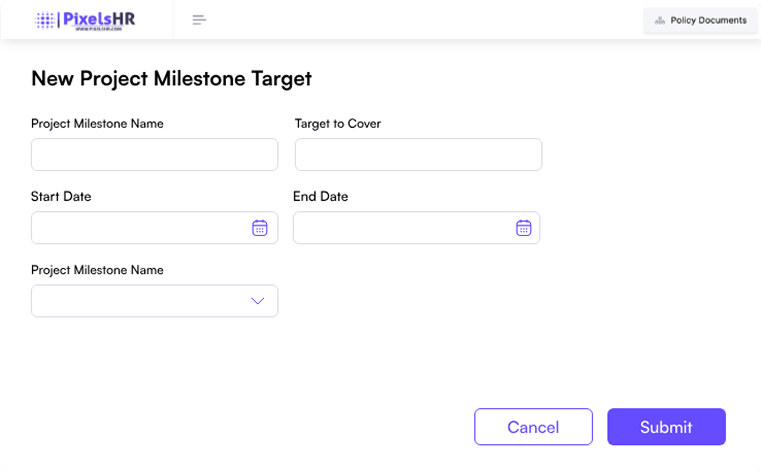
Task: Open the Project Milestone Name dropdown box
Action: tap(140, 301)
